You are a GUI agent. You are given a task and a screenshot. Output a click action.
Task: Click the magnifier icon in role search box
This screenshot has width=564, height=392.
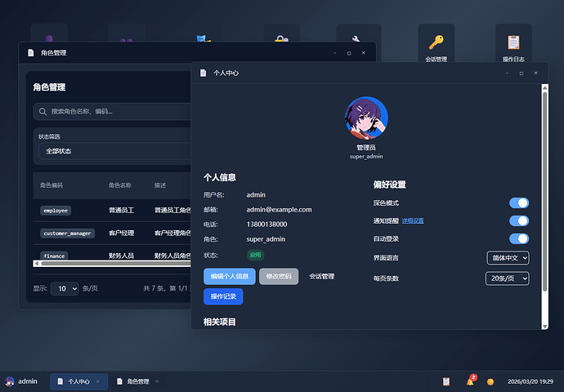43,112
